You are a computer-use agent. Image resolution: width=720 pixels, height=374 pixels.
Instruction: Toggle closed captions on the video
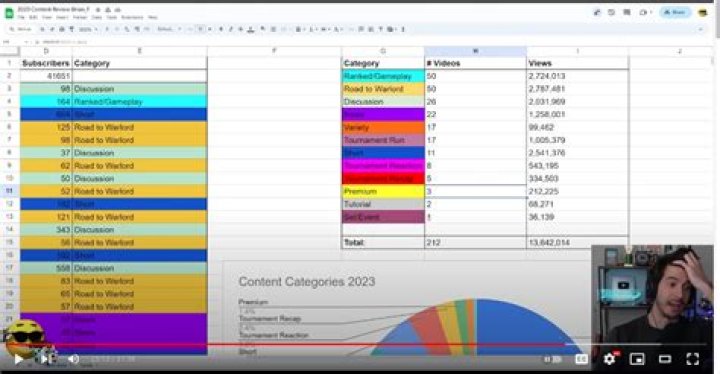click(x=581, y=359)
